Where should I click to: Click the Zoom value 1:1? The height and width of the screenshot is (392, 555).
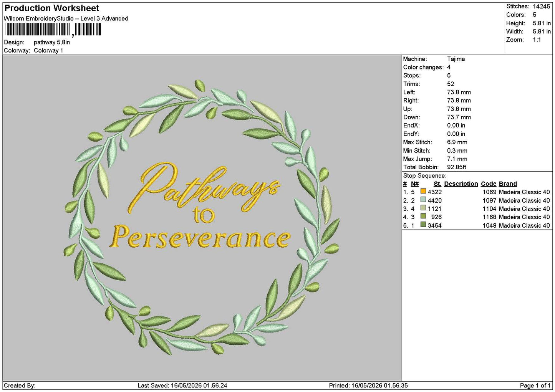(x=537, y=40)
